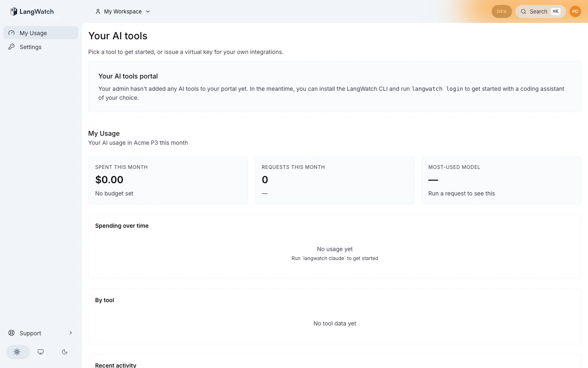This screenshot has height=368, width=588.
Task: Open the Support menu
Action: (41, 333)
